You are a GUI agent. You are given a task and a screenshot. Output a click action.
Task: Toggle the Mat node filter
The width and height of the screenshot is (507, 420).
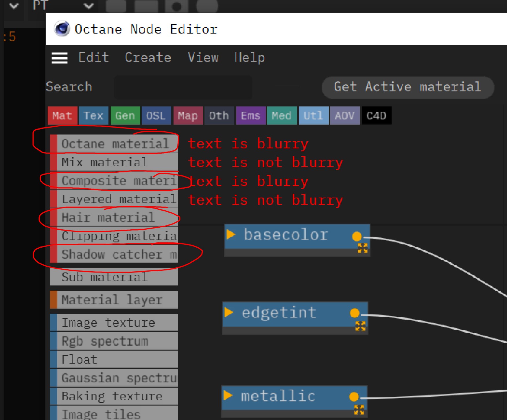pyautogui.click(x=62, y=116)
